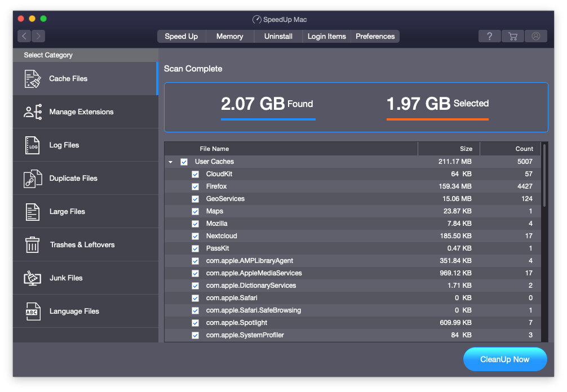Uncheck the com.apple.AppleMediaServices checkbox
567x392 pixels.
click(195, 274)
